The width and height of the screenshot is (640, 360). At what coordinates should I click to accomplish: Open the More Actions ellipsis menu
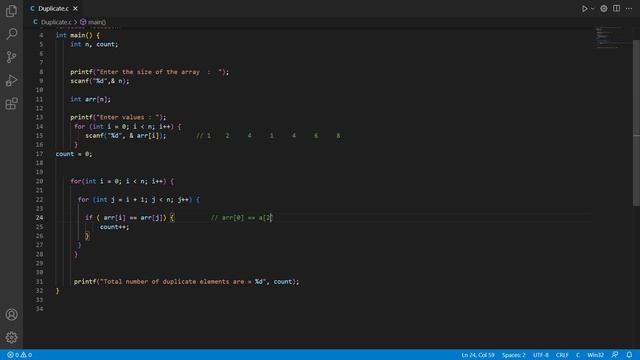tap(629, 9)
